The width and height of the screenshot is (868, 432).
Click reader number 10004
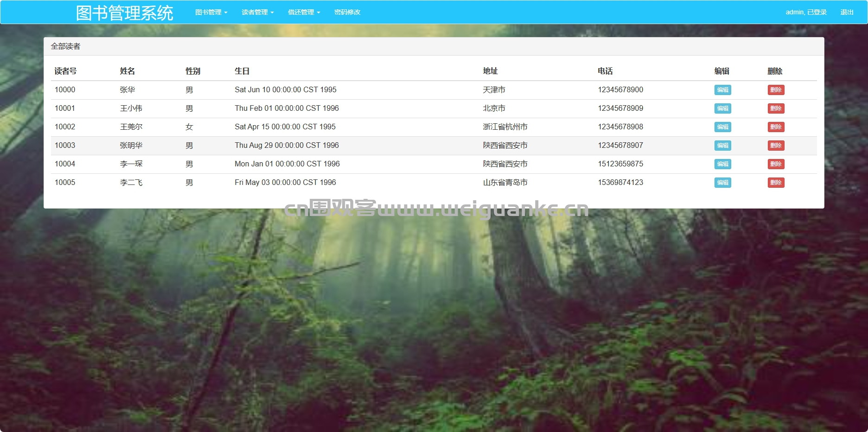coord(65,164)
